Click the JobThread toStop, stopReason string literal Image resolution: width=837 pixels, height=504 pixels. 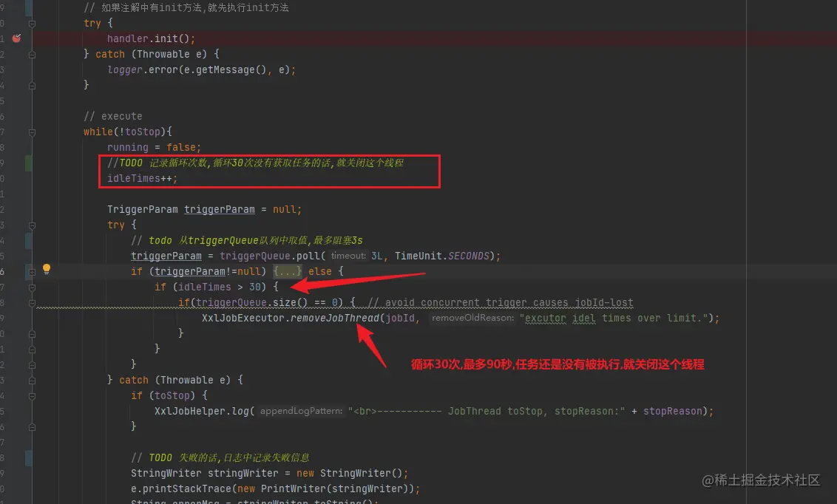(487, 411)
